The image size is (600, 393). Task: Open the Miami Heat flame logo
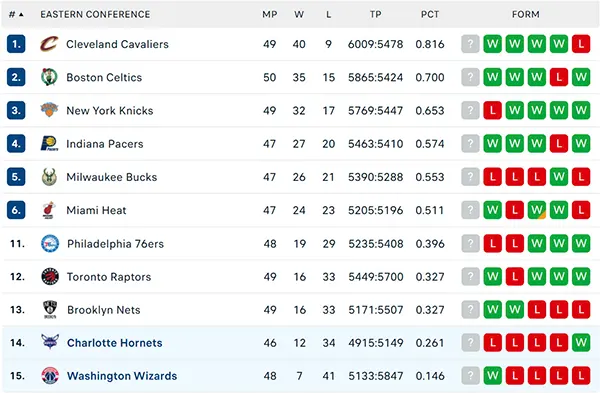pyautogui.click(x=49, y=210)
